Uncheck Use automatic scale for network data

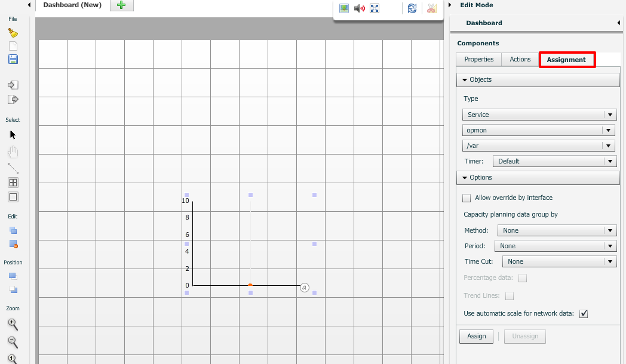point(584,314)
